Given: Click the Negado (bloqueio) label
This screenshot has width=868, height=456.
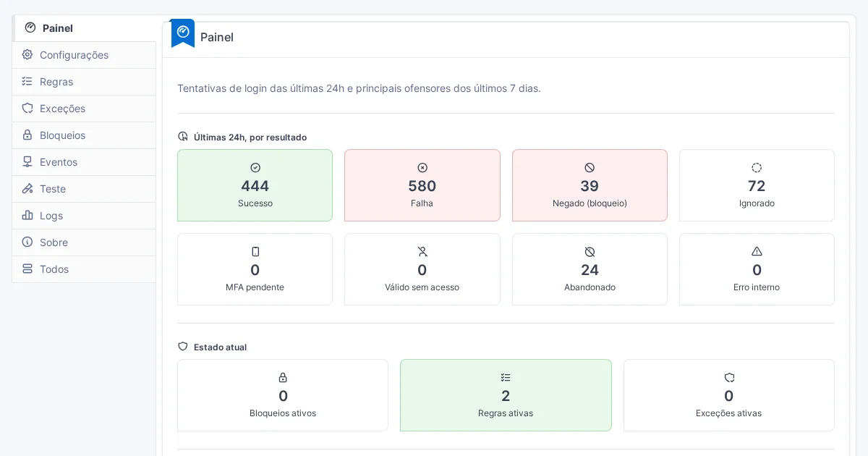Looking at the screenshot, I should pyautogui.click(x=590, y=203).
